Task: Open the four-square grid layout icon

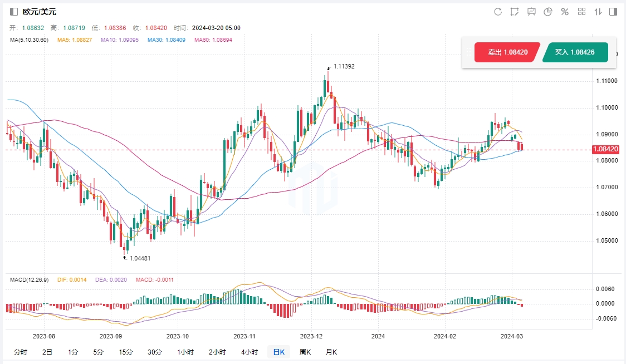Action: coord(581,12)
